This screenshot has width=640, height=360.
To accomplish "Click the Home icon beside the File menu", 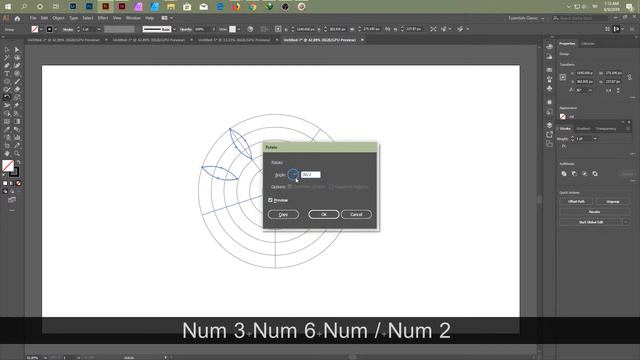I will [17, 18].
